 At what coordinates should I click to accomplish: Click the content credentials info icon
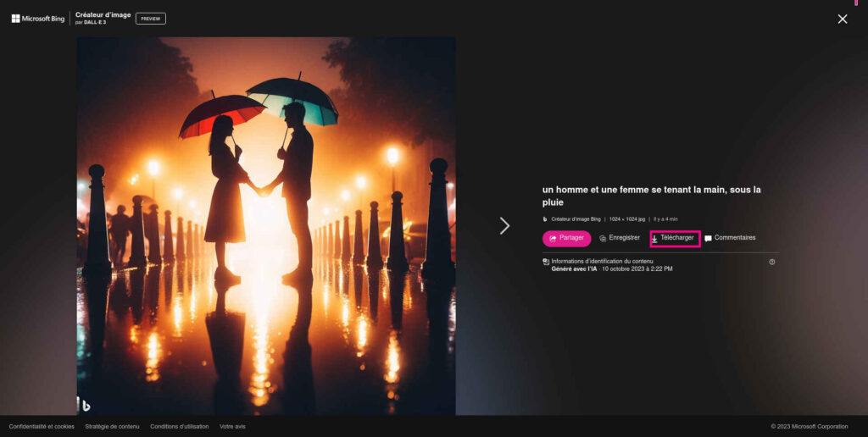(546, 262)
